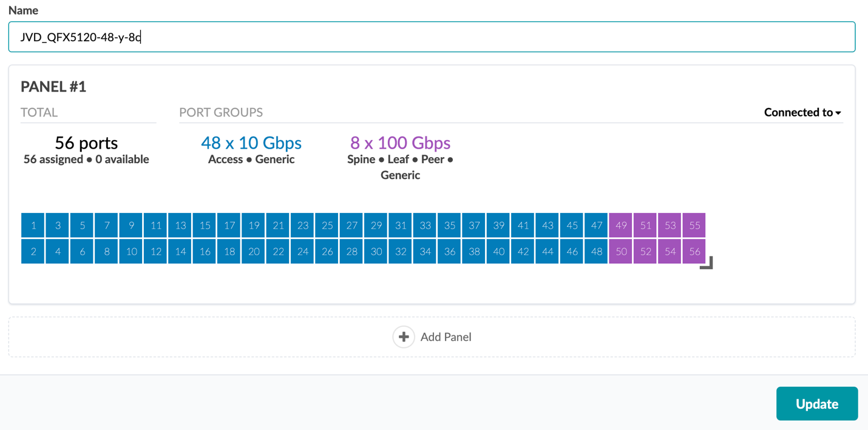868x430 pixels.
Task: Choose port 47 in the top row
Action: (596, 226)
